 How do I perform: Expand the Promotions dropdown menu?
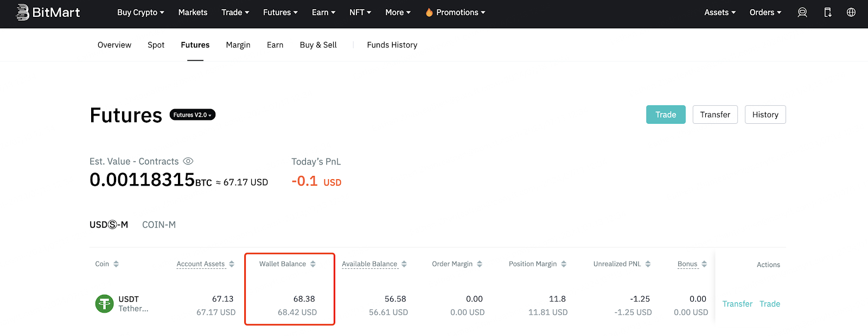point(461,12)
